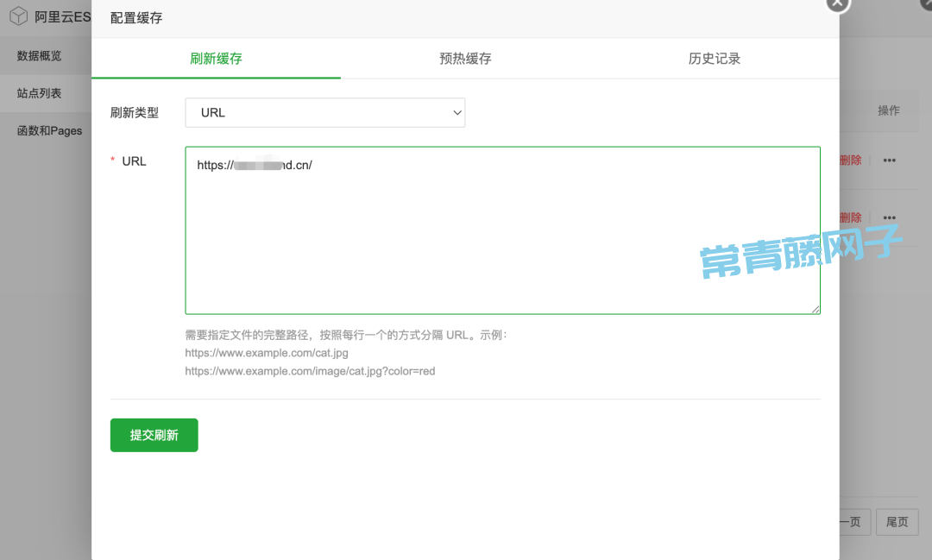Grab the URL text area resize handle
The height and width of the screenshot is (560, 932).
(x=815, y=308)
